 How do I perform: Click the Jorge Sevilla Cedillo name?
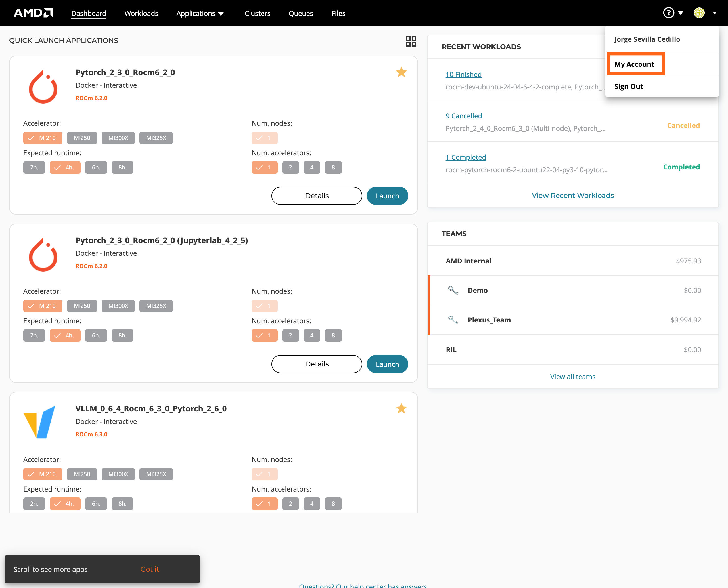647,39
